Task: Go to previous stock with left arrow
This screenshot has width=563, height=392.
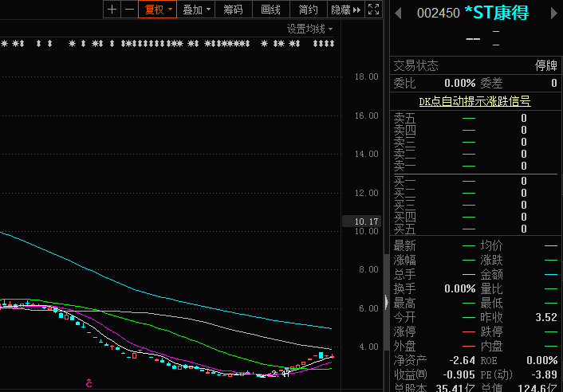Action: [x=398, y=13]
